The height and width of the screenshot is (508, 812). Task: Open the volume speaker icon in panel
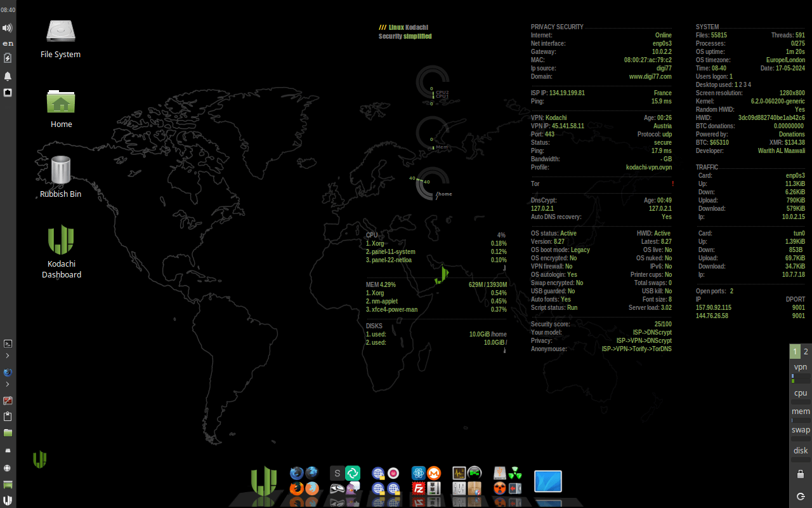tap(8, 28)
